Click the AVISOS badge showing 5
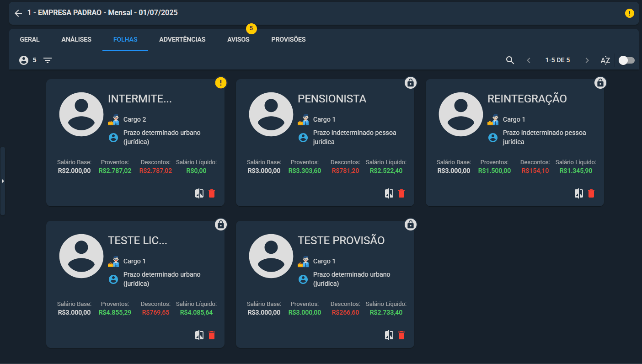The image size is (642, 364). coord(251,28)
